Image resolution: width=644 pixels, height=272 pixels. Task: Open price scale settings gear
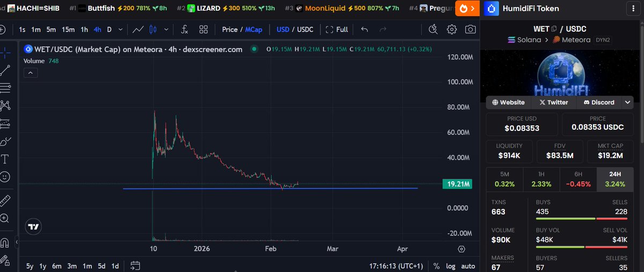(462, 249)
